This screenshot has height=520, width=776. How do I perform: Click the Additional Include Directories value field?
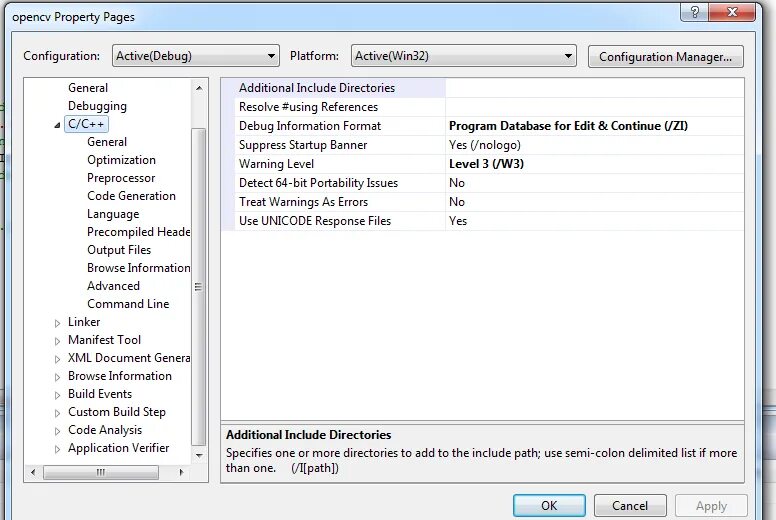point(594,88)
